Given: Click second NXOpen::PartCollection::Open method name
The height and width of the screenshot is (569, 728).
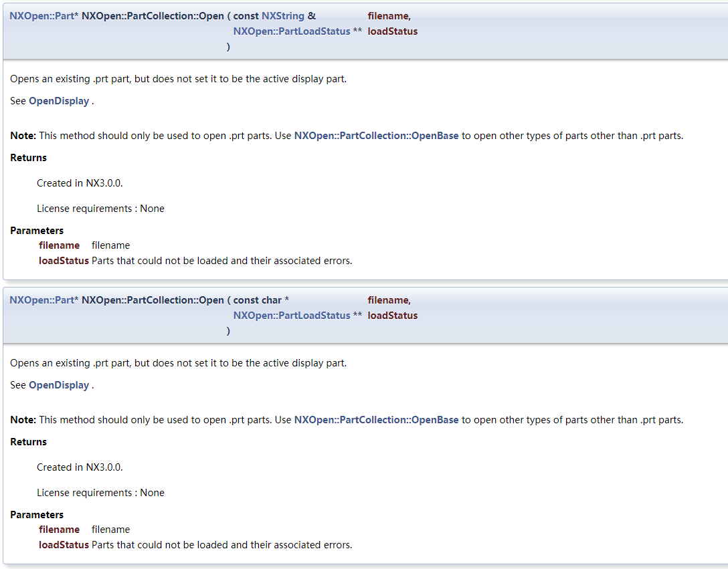Looking at the screenshot, I should tap(153, 300).
